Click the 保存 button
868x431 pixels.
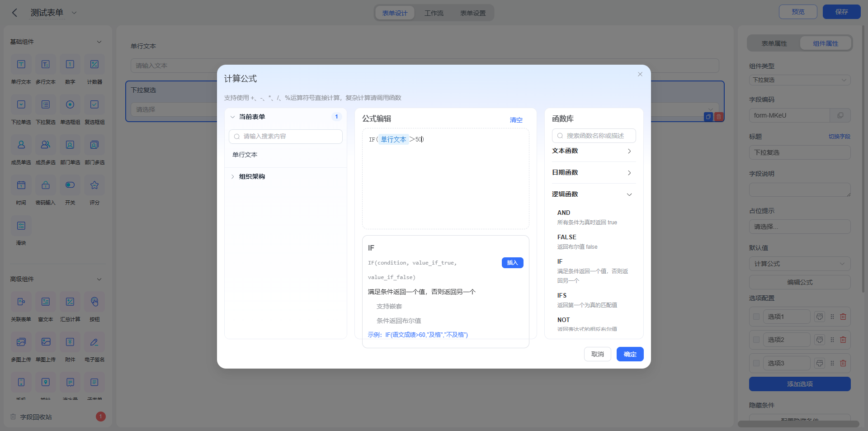841,12
